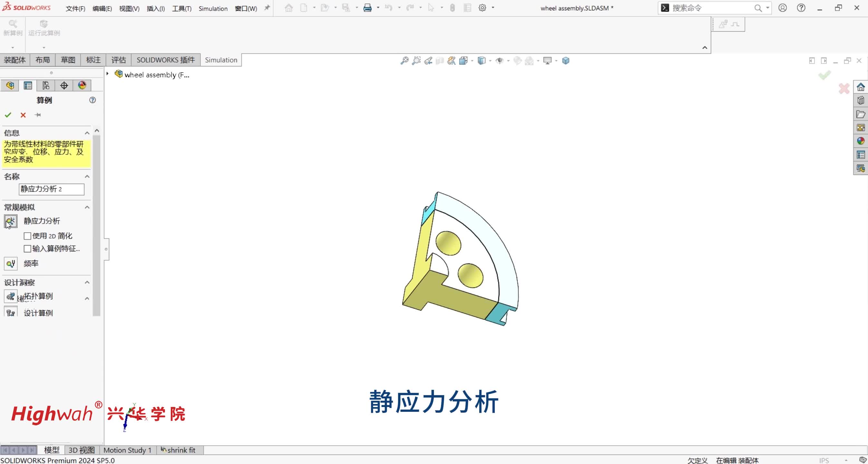Open the display style dropdown arrow
The height and width of the screenshot is (464, 868).
491,61
